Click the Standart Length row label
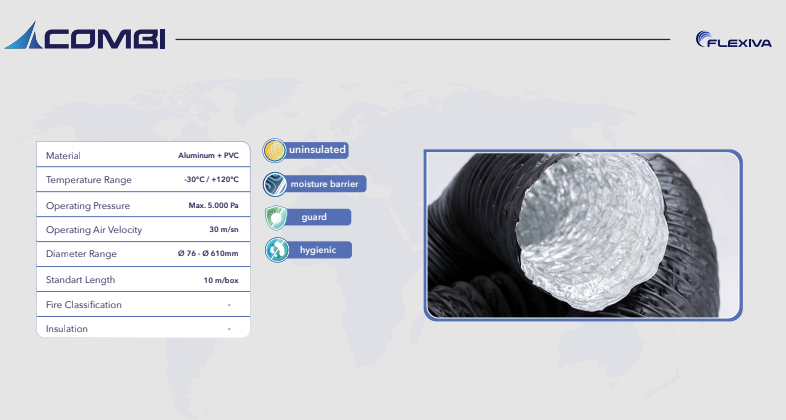Image resolution: width=786 pixels, height=420 pixels. (81, 280)
